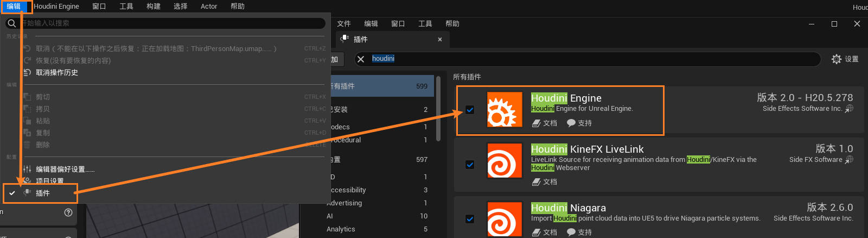
Task: Open the Actor menu
Action: [x=209, y=7]
